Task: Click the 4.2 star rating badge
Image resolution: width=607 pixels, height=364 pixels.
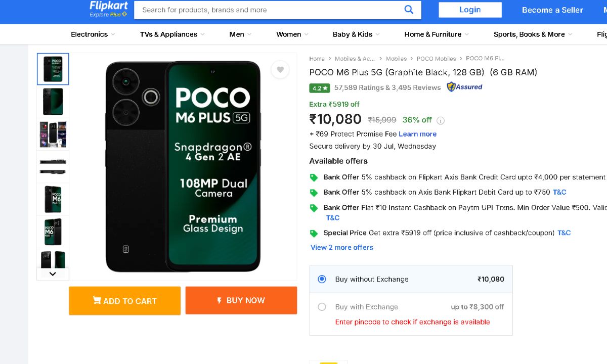Action: pyautogui.click(x=320, y=88)
